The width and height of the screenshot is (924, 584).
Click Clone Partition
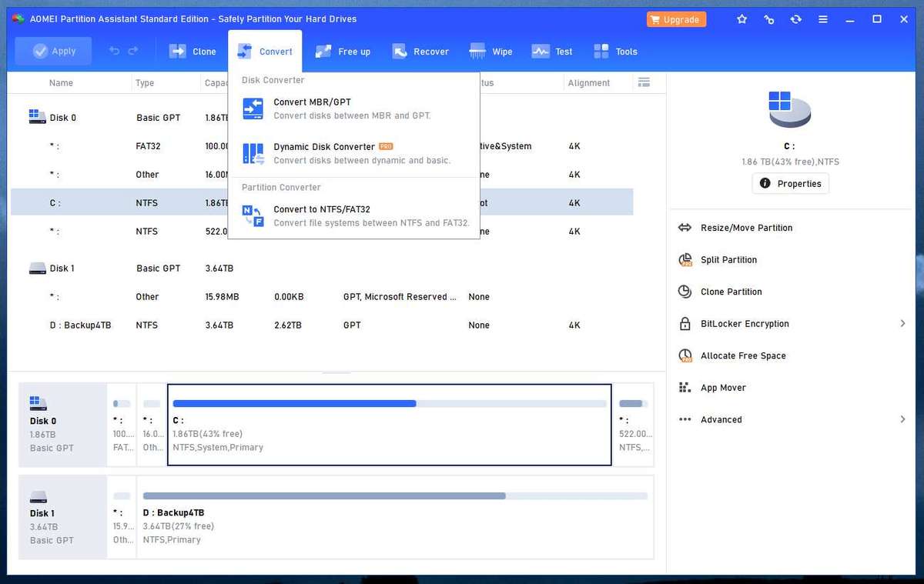(731, 292)
